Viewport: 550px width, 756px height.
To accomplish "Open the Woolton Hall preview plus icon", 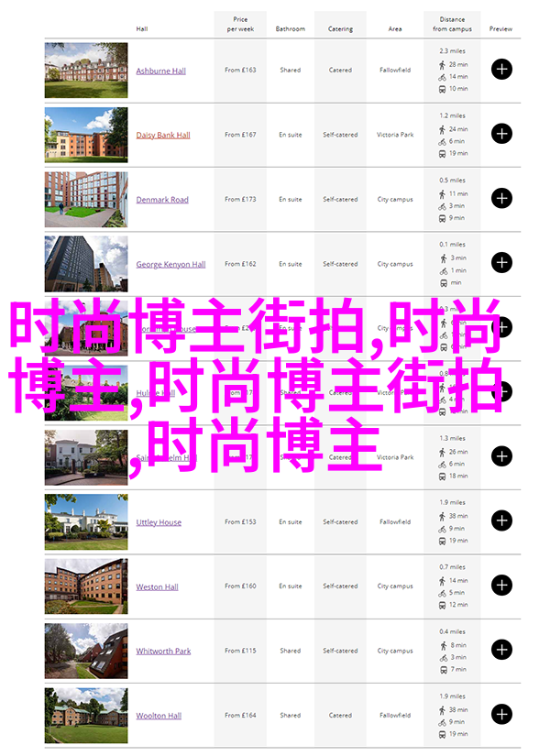I will point(501,715).
